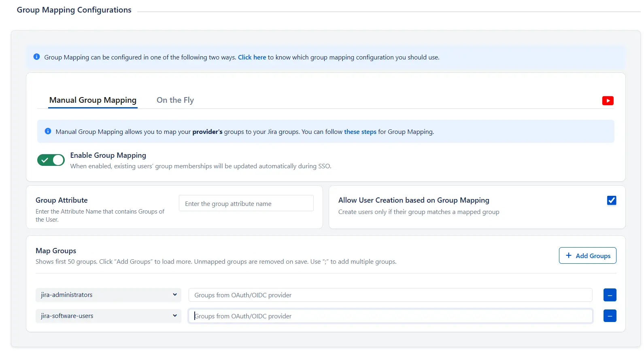Click the 'Group Attribute' label
The image size is (644, 358).
[x=62, y=200]
